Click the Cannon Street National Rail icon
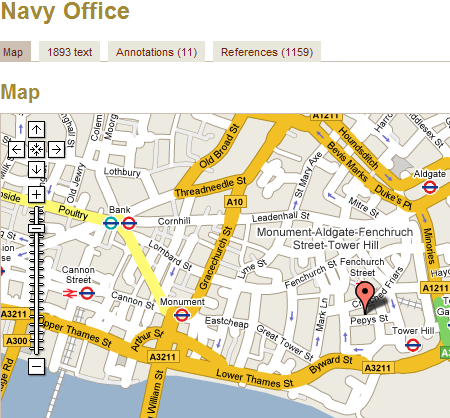Screen dimensions: 450x418 click(70, 293)
